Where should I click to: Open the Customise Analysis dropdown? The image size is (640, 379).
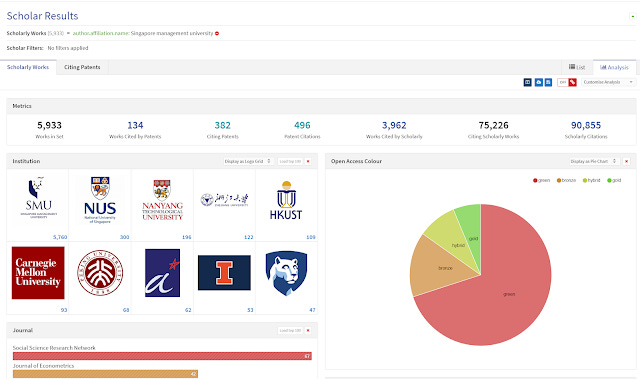608,82
